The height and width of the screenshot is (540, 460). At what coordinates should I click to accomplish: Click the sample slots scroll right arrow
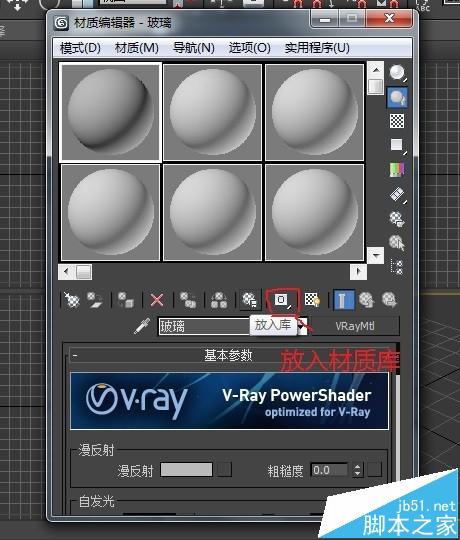click(358, 272)
